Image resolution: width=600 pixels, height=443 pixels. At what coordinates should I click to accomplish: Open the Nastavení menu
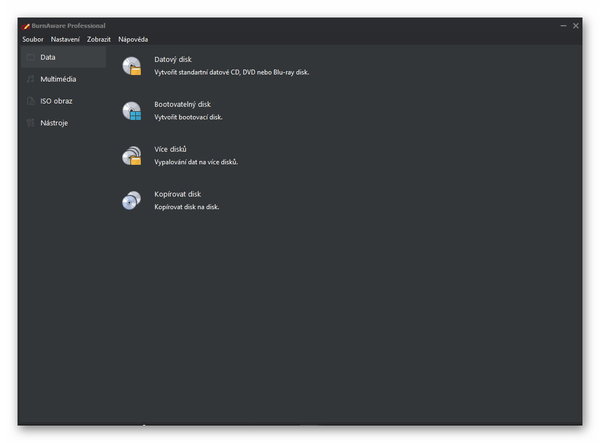pos(65,39)
